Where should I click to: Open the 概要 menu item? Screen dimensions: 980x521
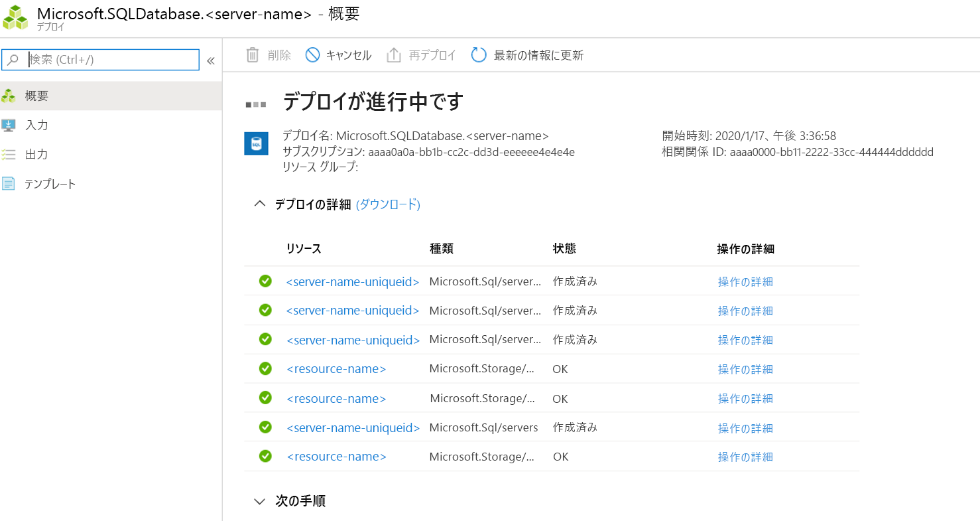(111, 96)
